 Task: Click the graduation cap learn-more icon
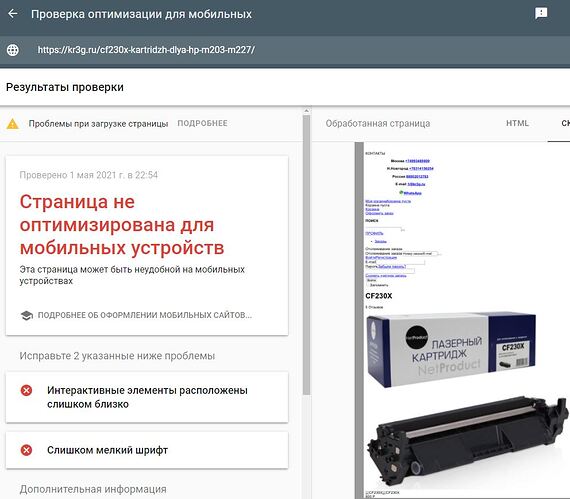click(x=27, y=315)
